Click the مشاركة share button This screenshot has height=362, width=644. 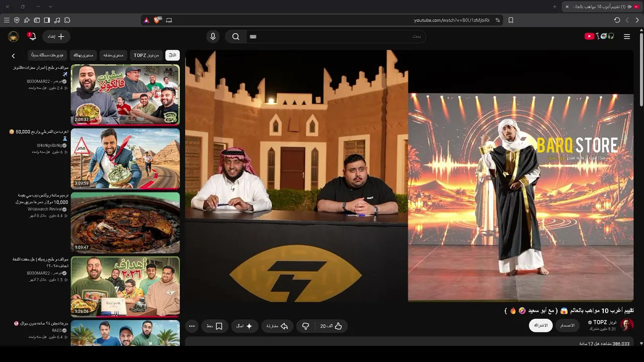coord(277,326)
